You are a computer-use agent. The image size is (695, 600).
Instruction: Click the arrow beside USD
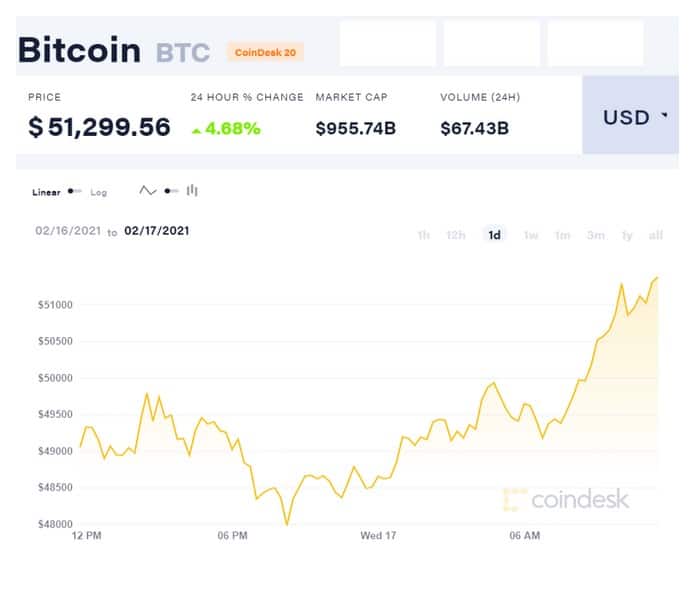coord(664,115)
